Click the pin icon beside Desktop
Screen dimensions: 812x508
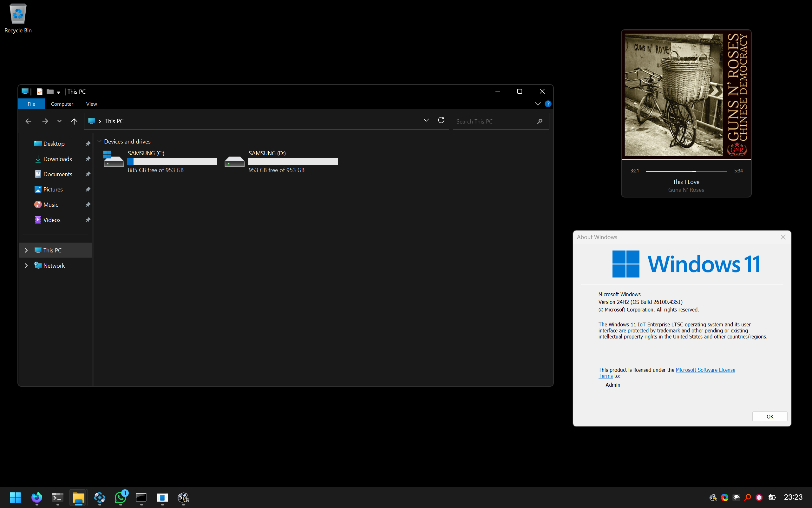click(x=88, y=144)
